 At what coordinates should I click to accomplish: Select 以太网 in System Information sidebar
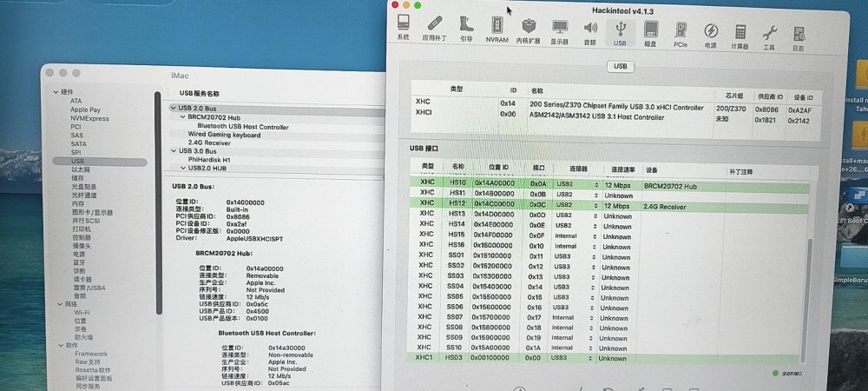[81, 169]
